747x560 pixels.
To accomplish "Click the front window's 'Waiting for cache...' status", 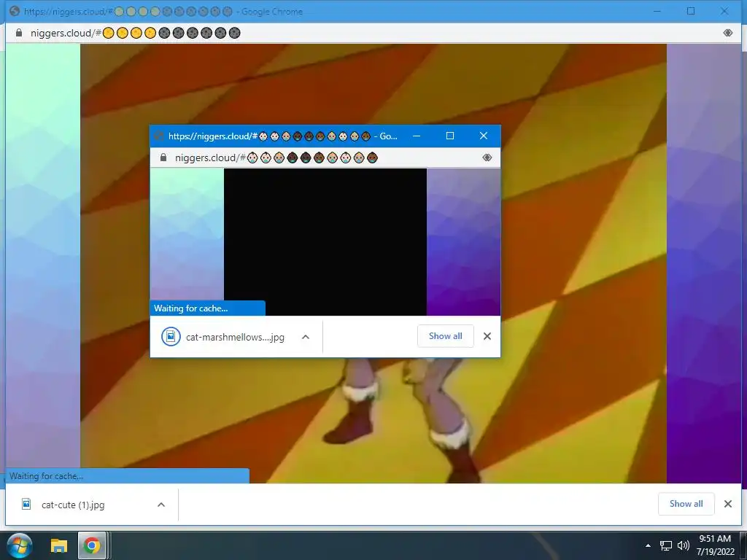I will tap(190, 308).
